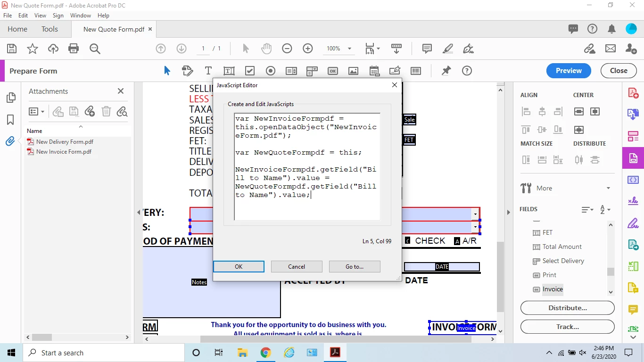Click inside the JavaScript code text area
The width and height of the screenshot is (644, 362).
[307, 166]
